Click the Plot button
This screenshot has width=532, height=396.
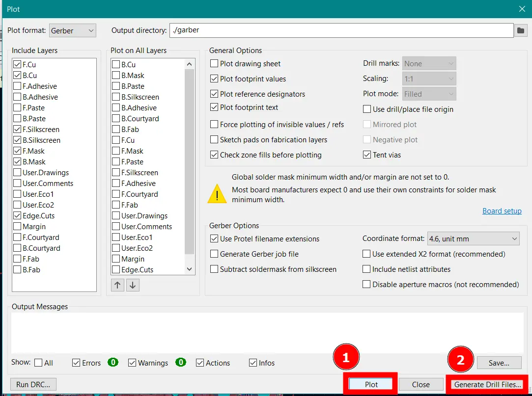[x=371, y=384]
